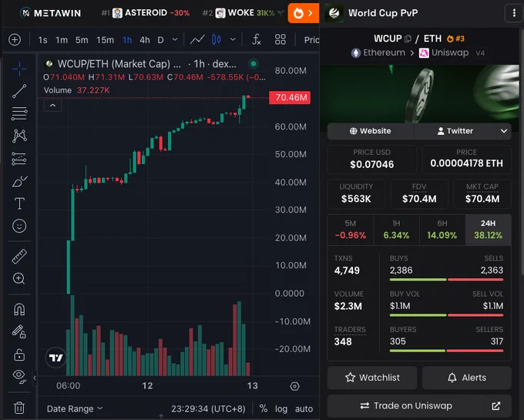Open the emoji sticker tool
The height and width of the screenshot is (420, 524).
[19, 227]
